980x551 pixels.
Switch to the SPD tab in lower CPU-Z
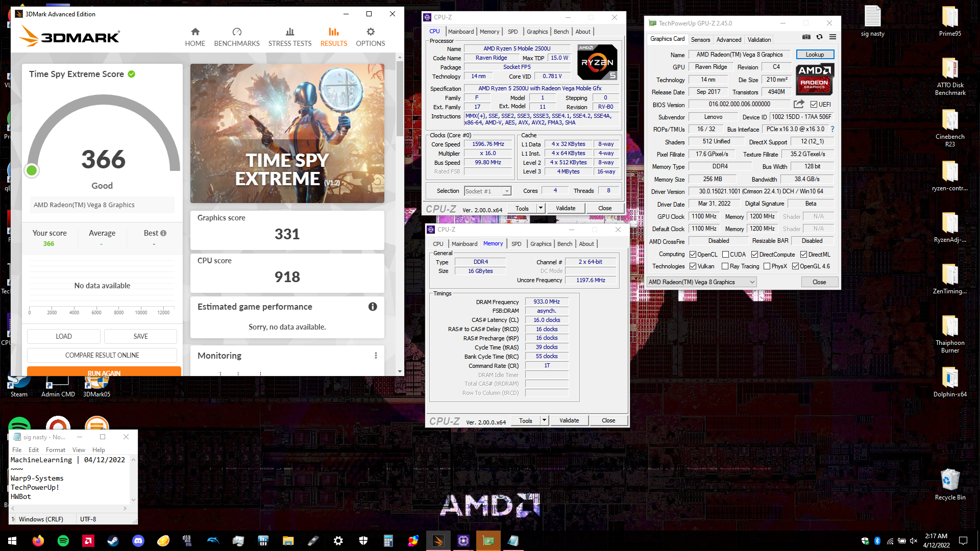[x=516, y=244]
